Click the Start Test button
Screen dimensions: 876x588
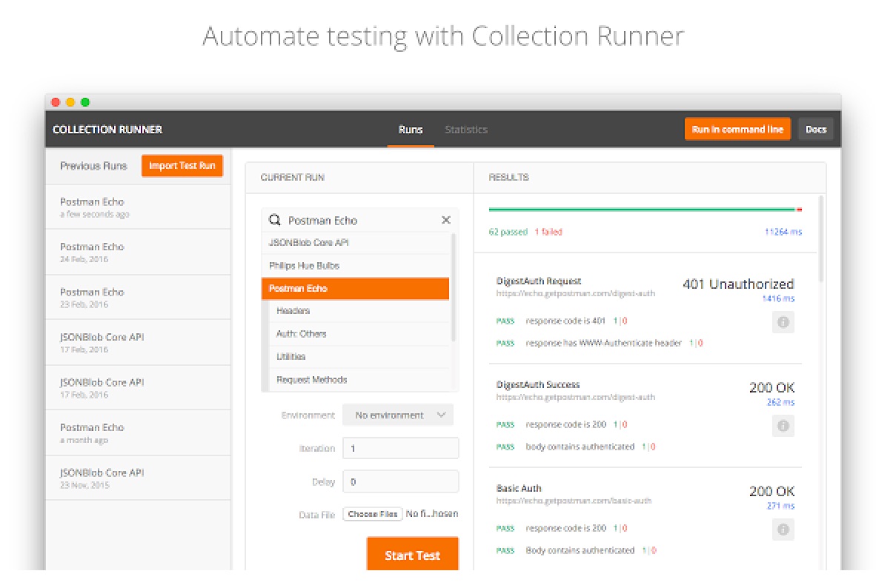coord(412,554)
